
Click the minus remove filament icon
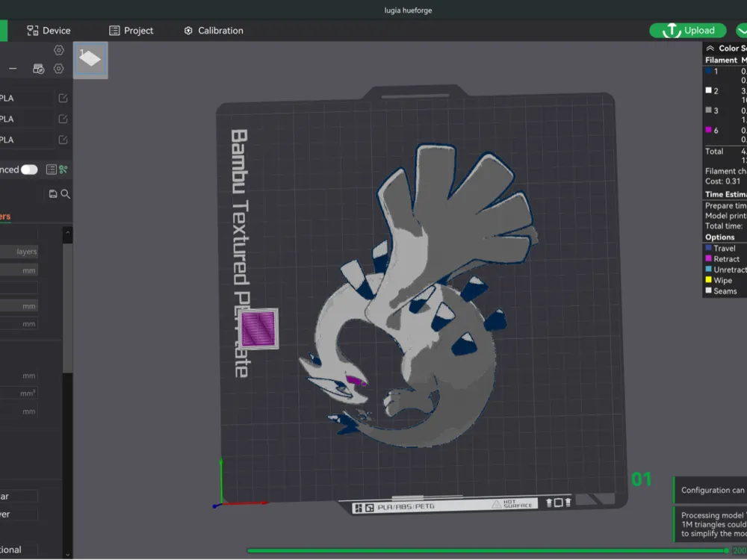point(13,69)
